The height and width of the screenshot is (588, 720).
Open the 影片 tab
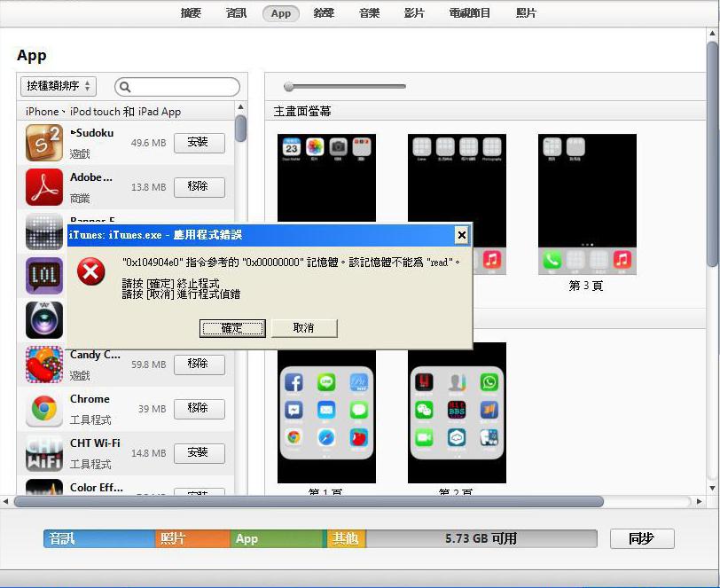click(414, 13)
